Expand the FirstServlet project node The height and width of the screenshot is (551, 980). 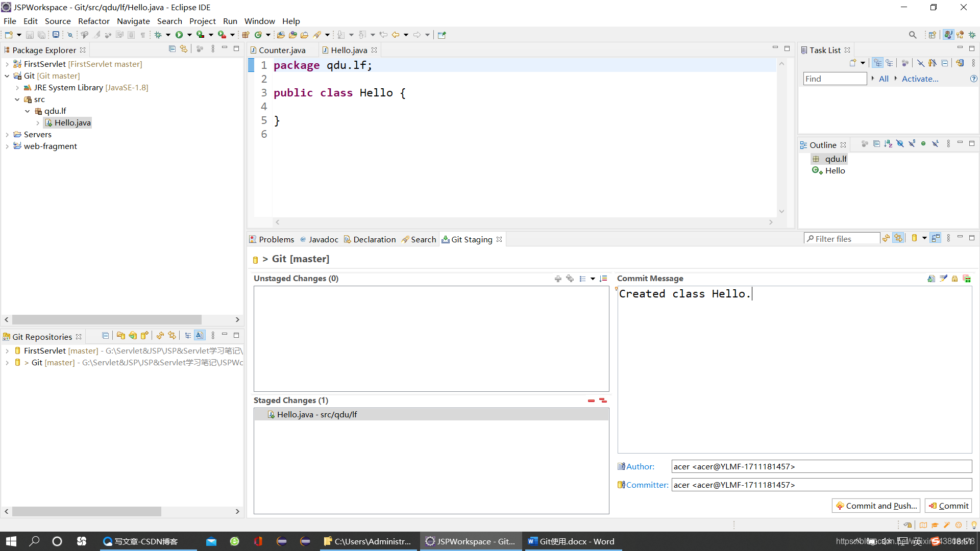click(7, 64)
